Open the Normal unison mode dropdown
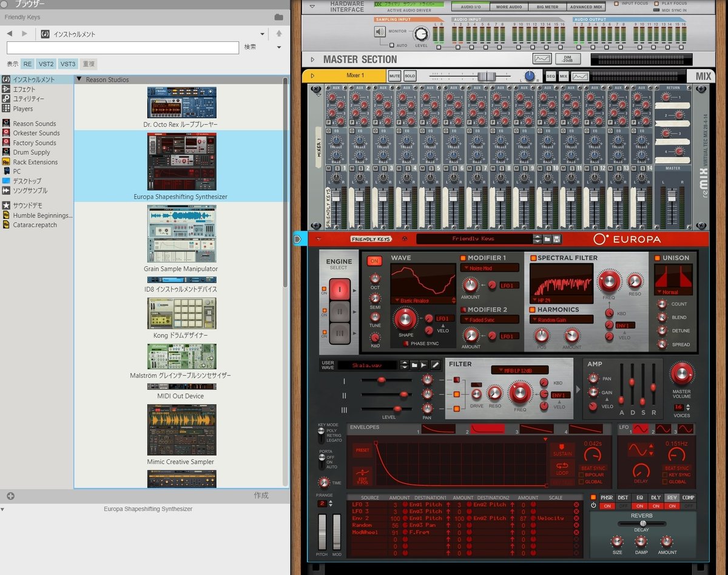The width and height of the screenshot is (728, 575). [673, 292]
